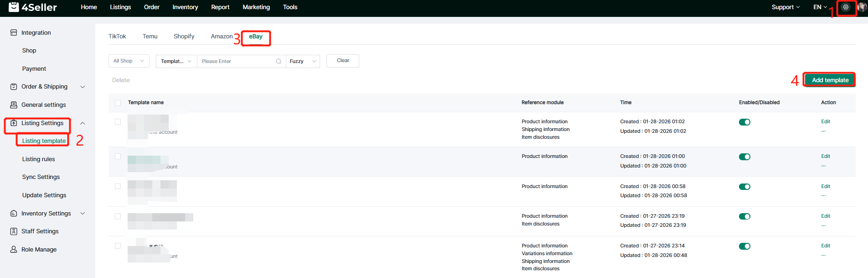868x278 pixels.
Task: Switch to the Amazon tab
Action: (222, 37)
